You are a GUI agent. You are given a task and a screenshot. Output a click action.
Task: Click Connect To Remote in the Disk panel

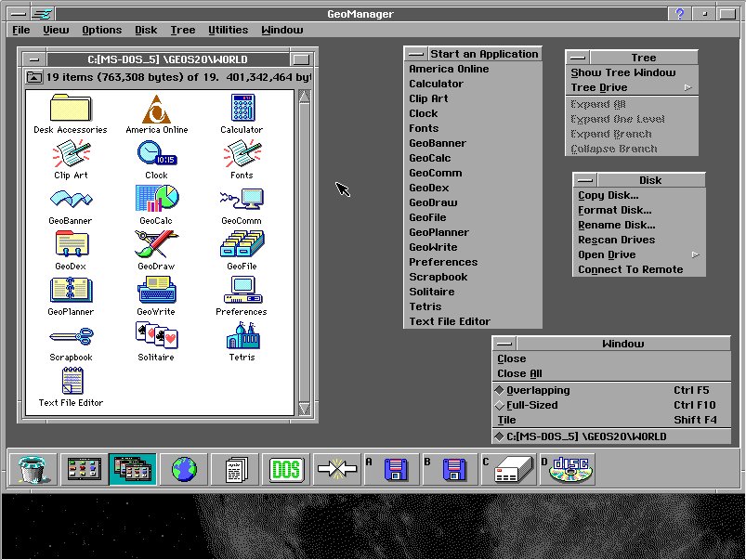tap(639, 269)
